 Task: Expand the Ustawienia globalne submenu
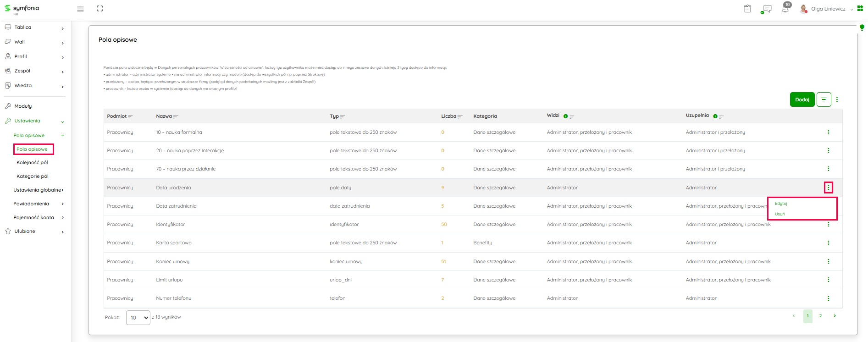(39, 190)
